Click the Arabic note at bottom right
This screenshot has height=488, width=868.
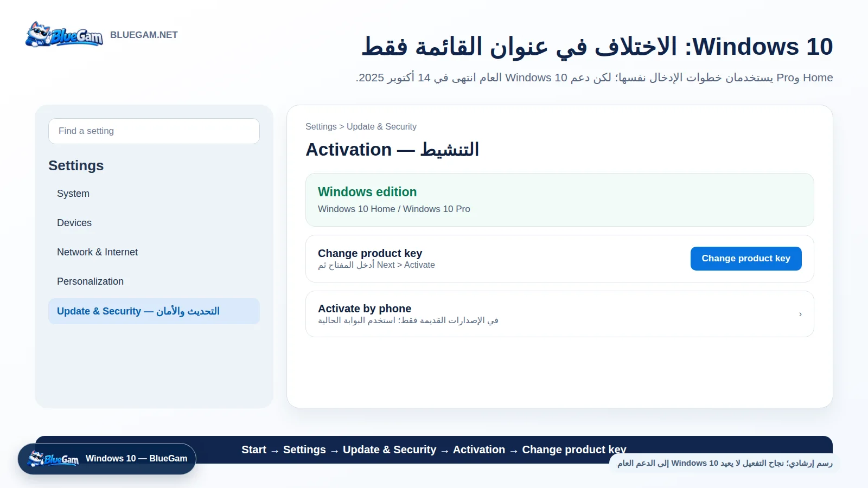pyautogui.click(x=725, y=463)
